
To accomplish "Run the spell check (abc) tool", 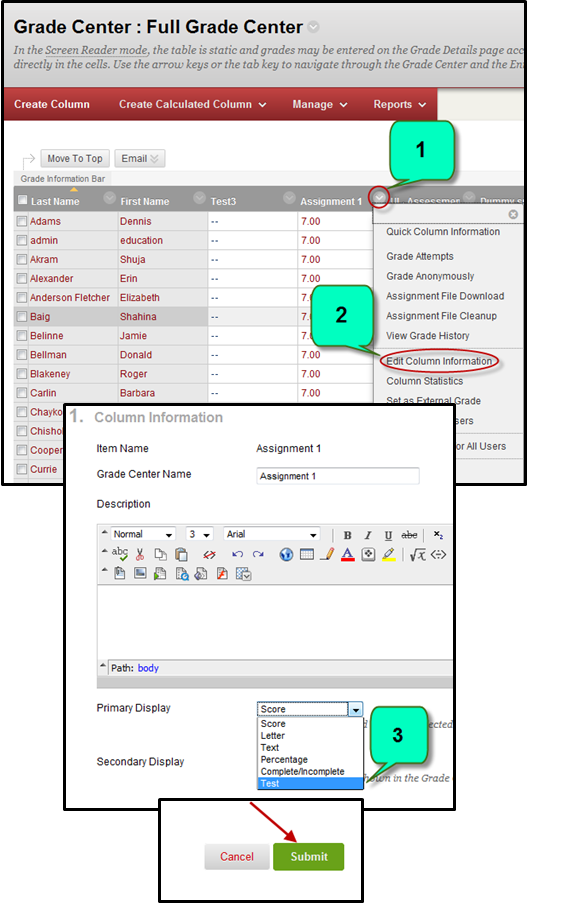I will click(x=120, y=553).
